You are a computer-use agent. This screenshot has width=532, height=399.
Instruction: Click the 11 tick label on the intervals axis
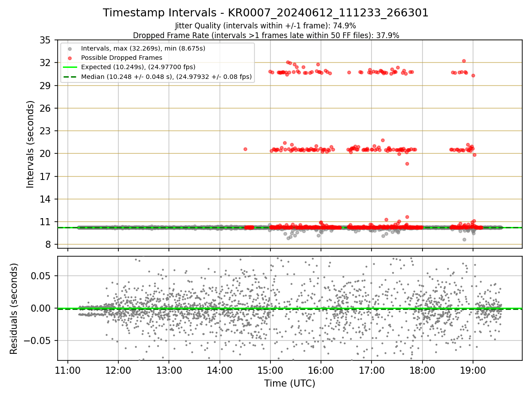(46, 222)
